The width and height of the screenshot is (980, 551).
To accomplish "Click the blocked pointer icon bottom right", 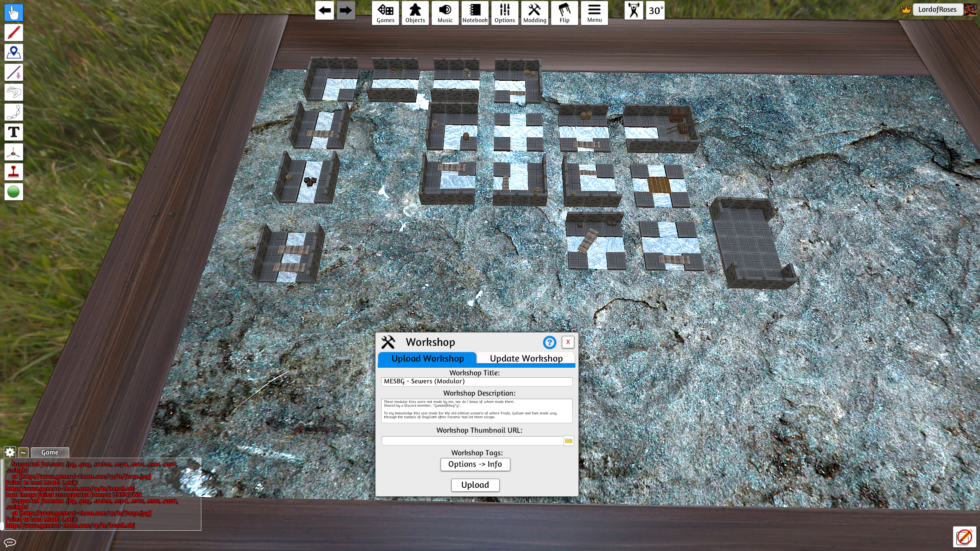I will [x=964, y=537].
